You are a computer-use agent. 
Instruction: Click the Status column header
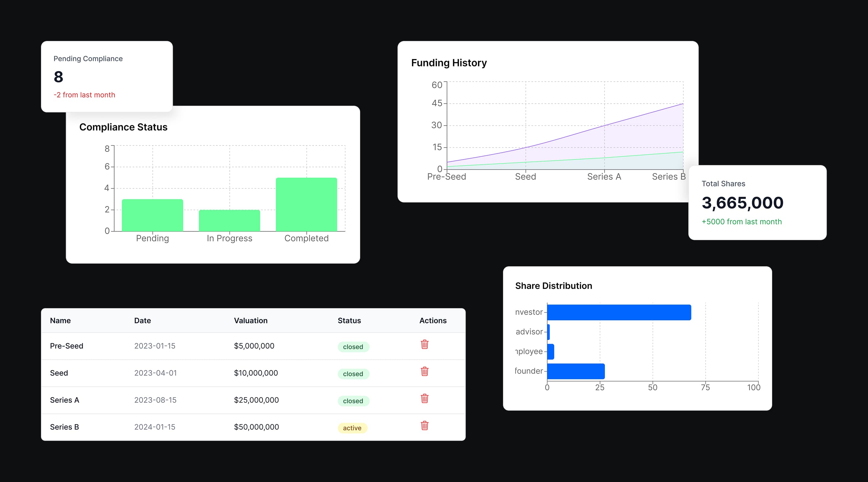click(x=349, y=320)
